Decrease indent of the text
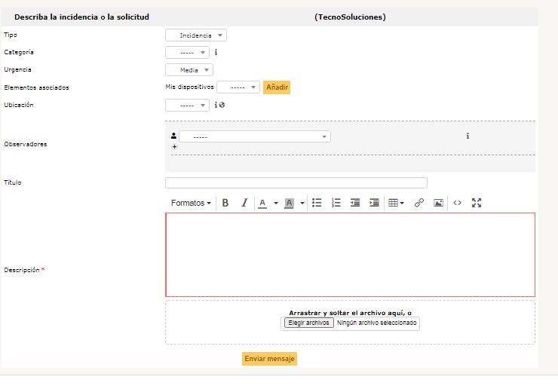Screen dimensions: 558x392 tap(355, 203)
